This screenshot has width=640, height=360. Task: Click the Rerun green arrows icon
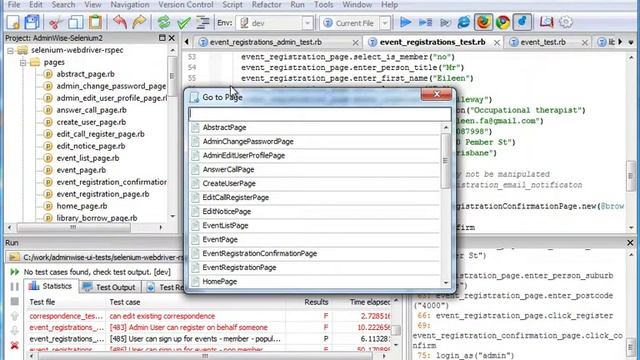coord(15,272)
